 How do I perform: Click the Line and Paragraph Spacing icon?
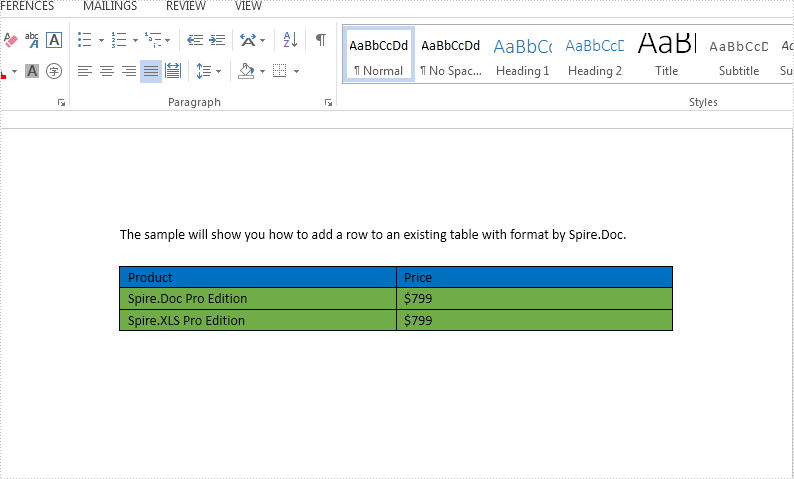click(204, 71)
